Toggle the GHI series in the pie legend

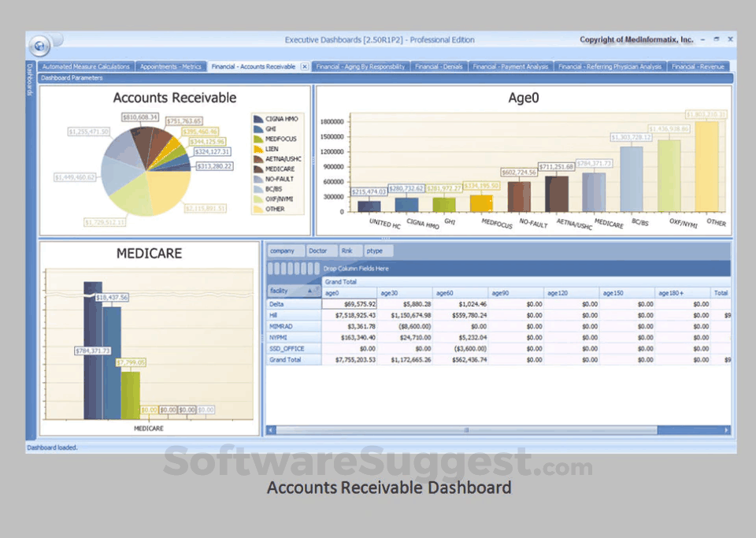259,129
